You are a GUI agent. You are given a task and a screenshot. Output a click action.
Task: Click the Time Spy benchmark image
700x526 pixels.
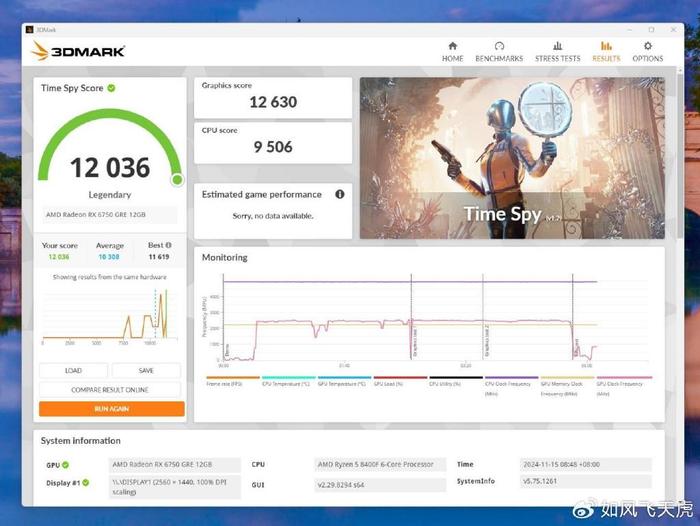[512, 158]
